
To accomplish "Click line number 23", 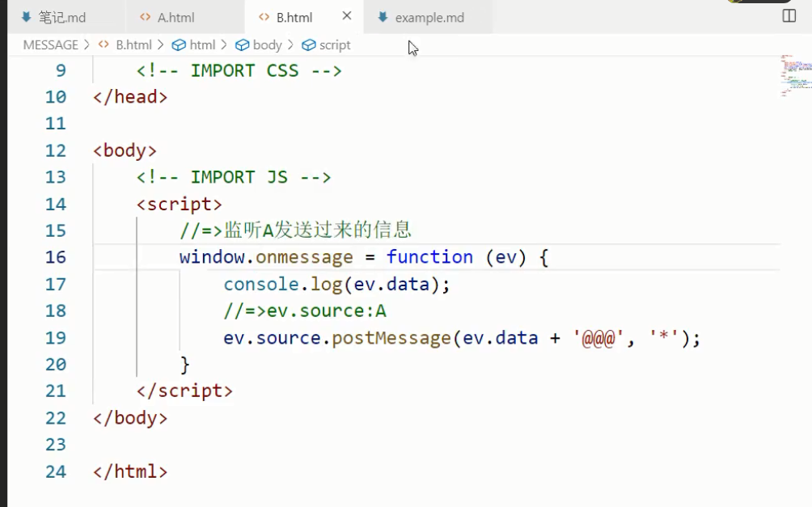I will pos(56,445).
